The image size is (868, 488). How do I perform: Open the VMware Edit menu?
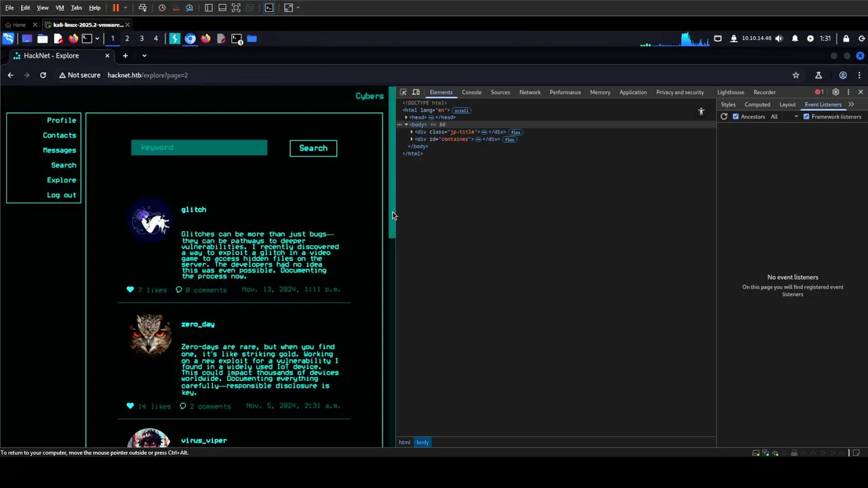pyautogui.click(x=25, y=7)
